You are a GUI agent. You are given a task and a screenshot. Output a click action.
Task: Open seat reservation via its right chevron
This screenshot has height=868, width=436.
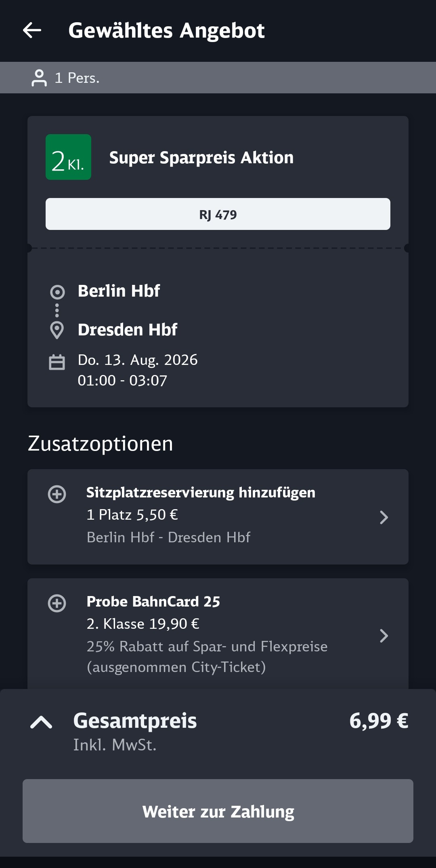[x=384, y=517]
